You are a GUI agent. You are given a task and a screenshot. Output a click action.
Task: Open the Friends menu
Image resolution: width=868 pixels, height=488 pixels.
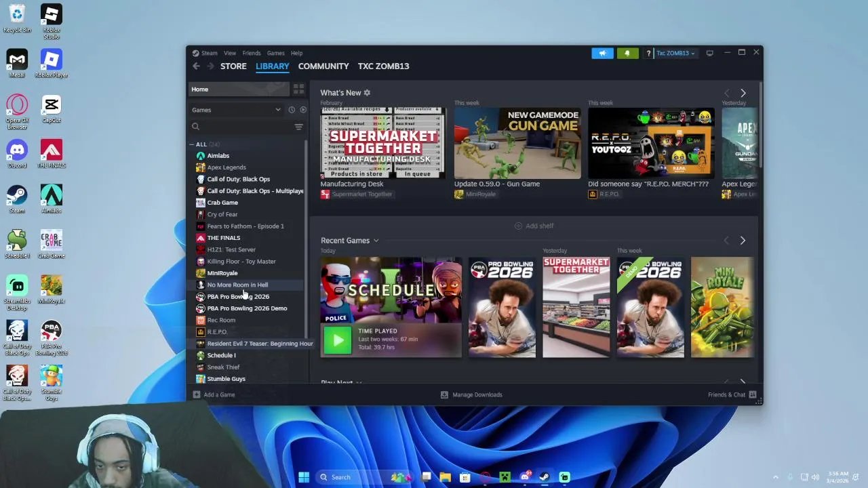pos(252,53)
